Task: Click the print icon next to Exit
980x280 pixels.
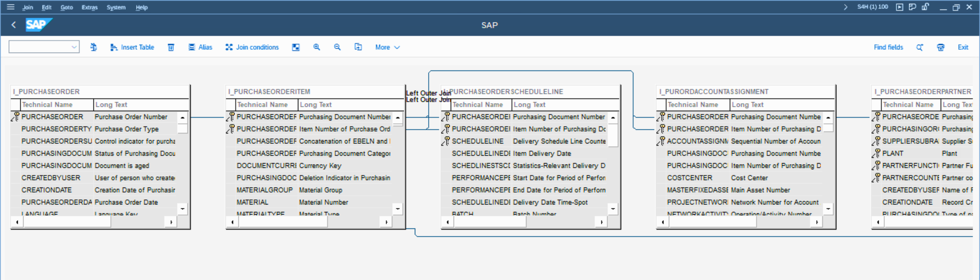Action: click(x=941, y=47)
